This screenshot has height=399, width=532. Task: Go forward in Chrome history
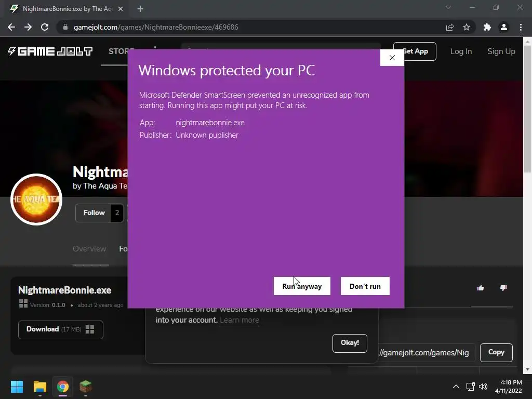pos(28,27)
